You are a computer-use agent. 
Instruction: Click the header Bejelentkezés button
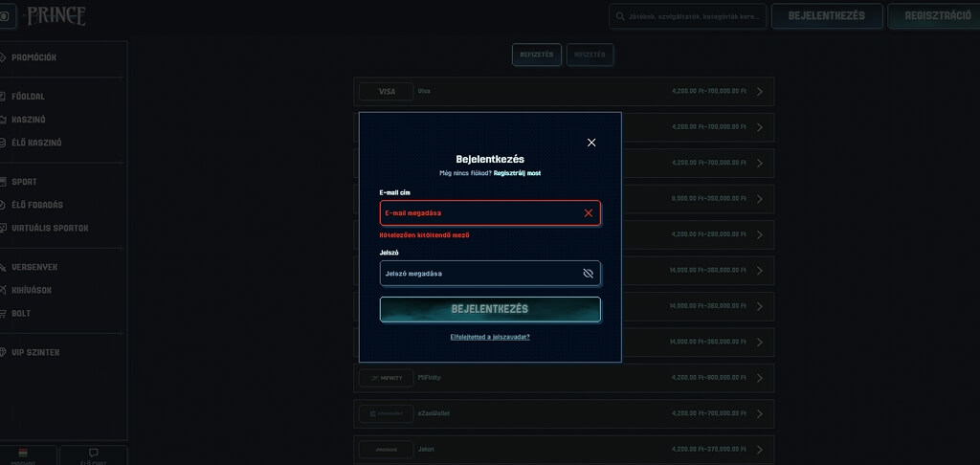click(827, 16)
